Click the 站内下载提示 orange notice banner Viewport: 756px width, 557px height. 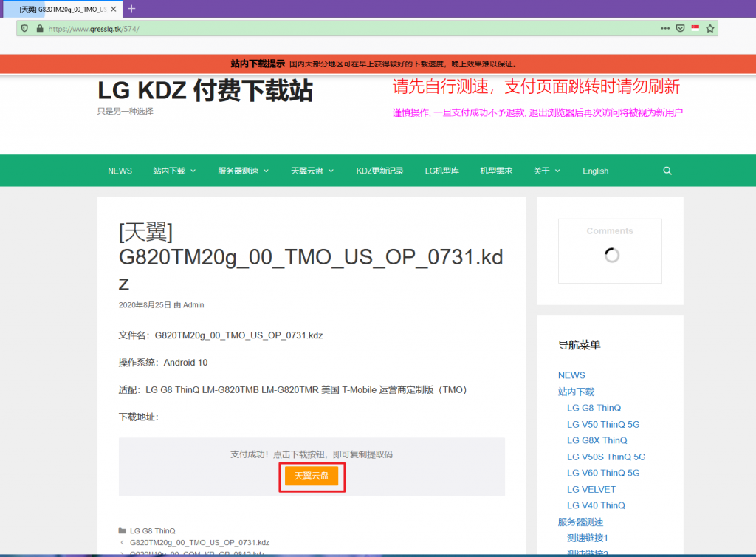click(378, 64)
